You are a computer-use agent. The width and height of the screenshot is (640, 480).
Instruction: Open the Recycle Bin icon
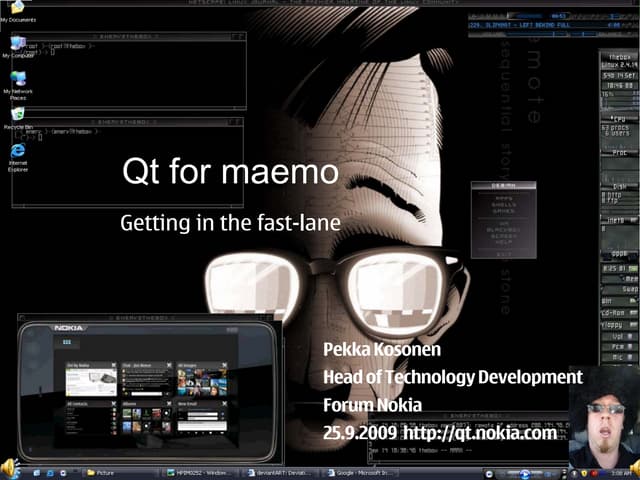[x=17, y=116]
